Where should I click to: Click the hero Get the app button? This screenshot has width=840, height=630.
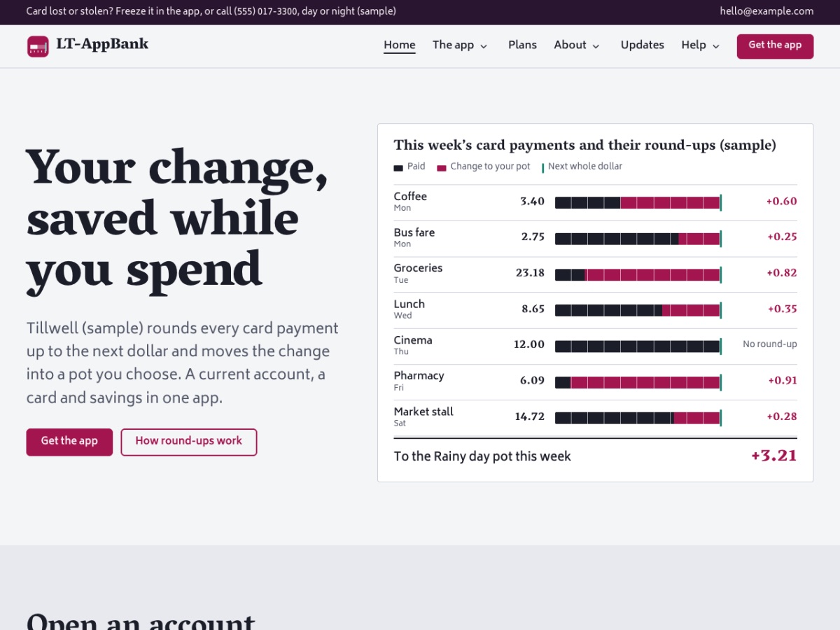pos(69,442)
